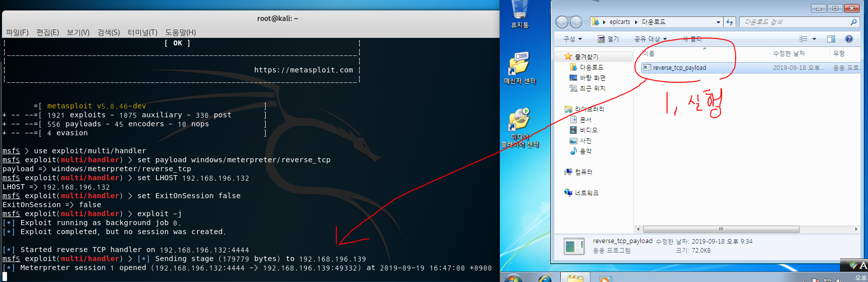Open 편집(E) menu in terminal
The image size is (868, 282).
point(47,32)
